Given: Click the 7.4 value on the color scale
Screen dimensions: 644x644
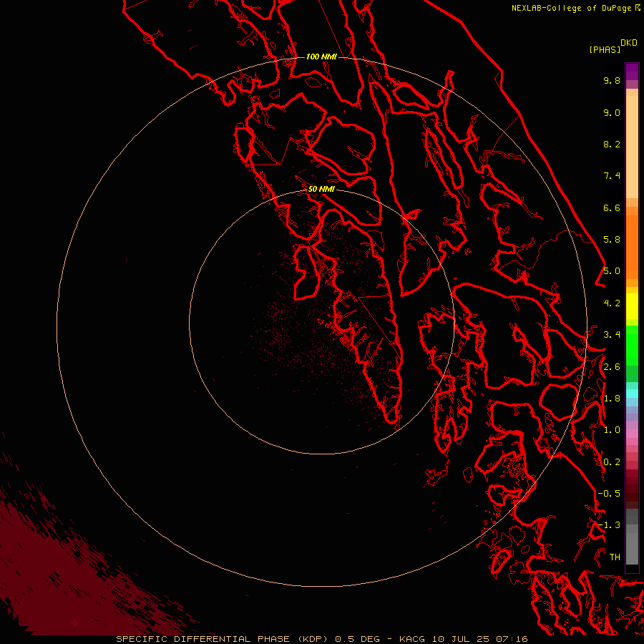Looking at the screenshot, I should click(612, 176).
